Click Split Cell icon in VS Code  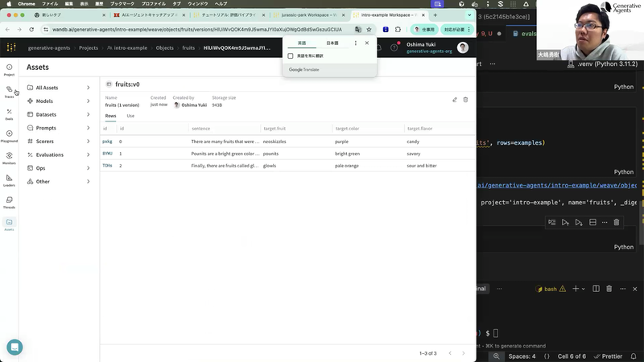[592, 222]
